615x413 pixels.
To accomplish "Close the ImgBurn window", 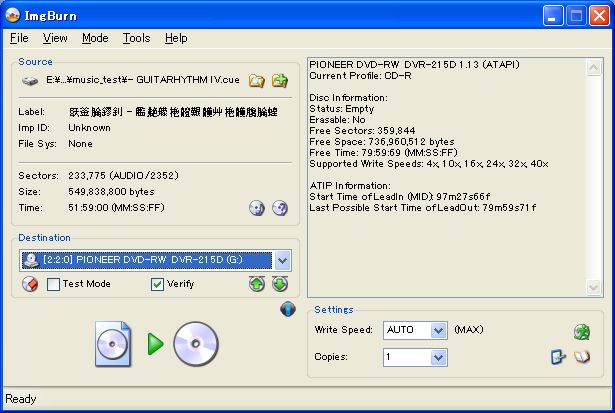I will pyautogui.click(x=600, y=16).
